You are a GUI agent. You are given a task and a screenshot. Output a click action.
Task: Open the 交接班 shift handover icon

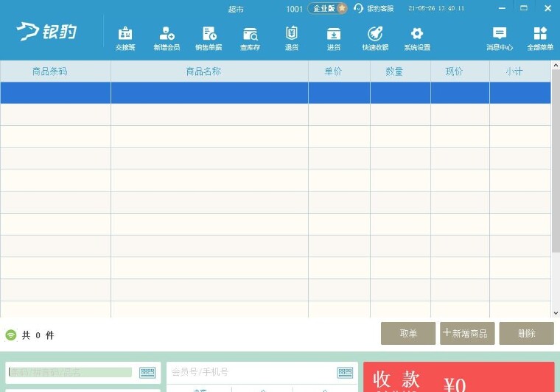[x=125, y=38]
